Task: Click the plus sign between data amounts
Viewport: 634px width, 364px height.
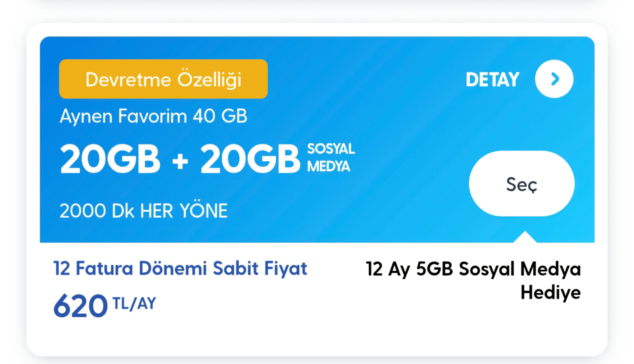Action: pos(180,161)
